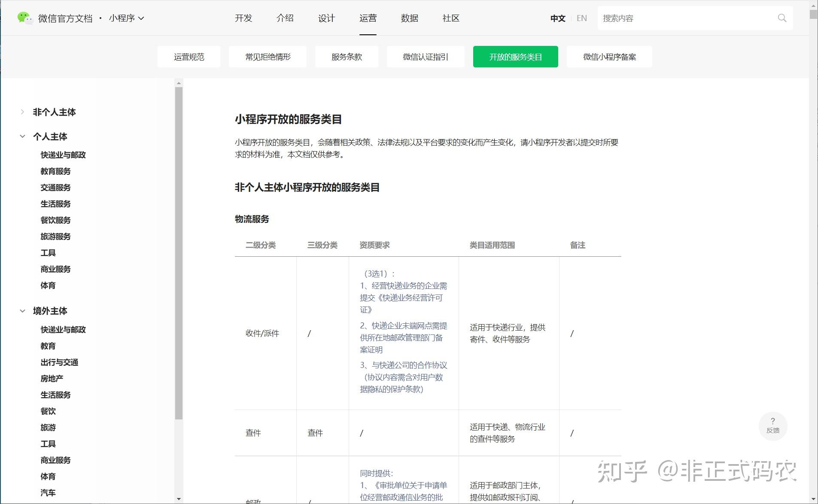Switch to the 常见拒绝情形 tab

click(268, 57)
